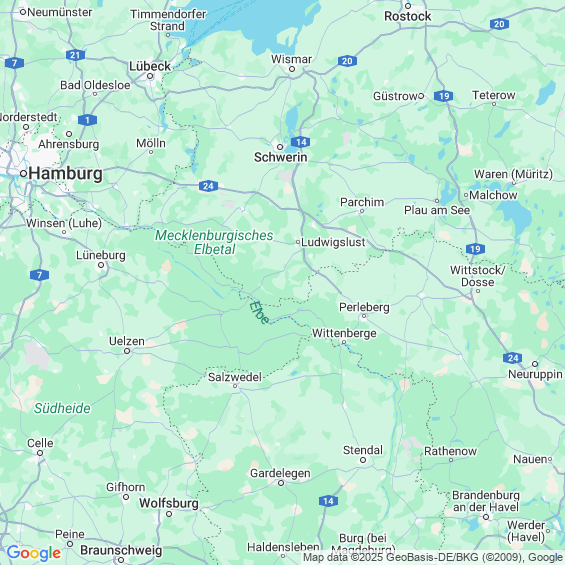
Task: Click the A1 highway shield near Ahrensburg
Action: tap(87, 120)
